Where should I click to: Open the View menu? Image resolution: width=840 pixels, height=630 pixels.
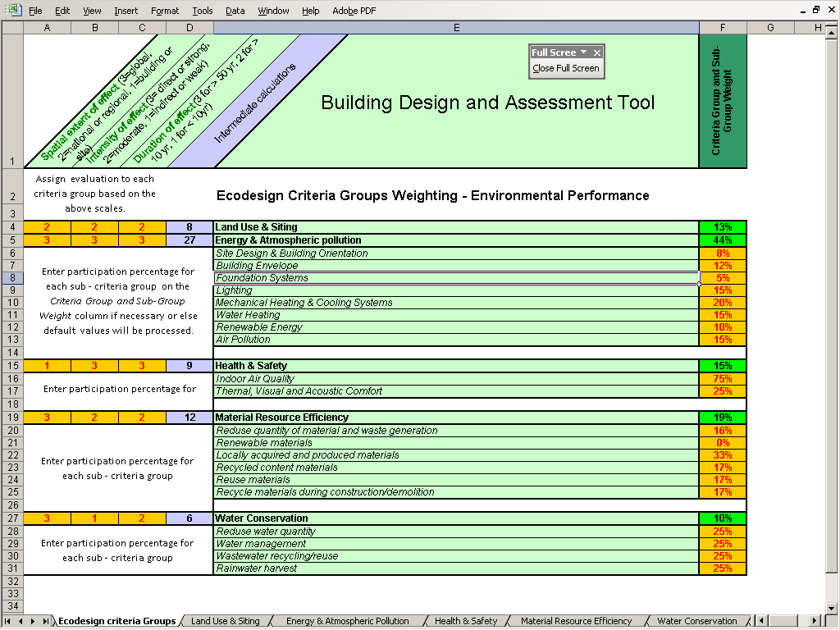(x=92, y=11)
